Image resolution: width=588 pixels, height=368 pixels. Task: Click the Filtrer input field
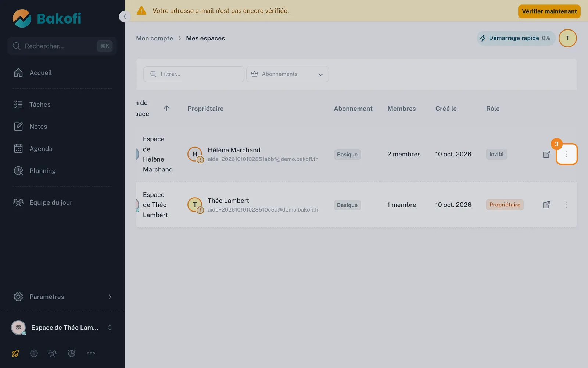point(194,74)
